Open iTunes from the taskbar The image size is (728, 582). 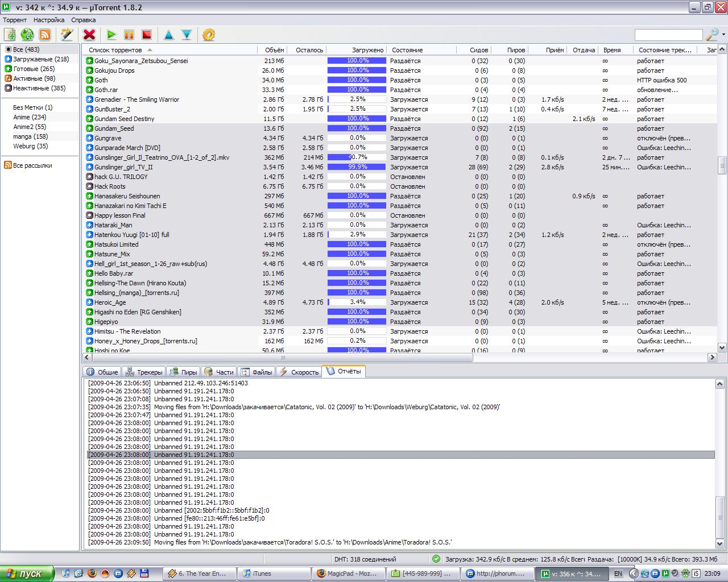[274, 573]
